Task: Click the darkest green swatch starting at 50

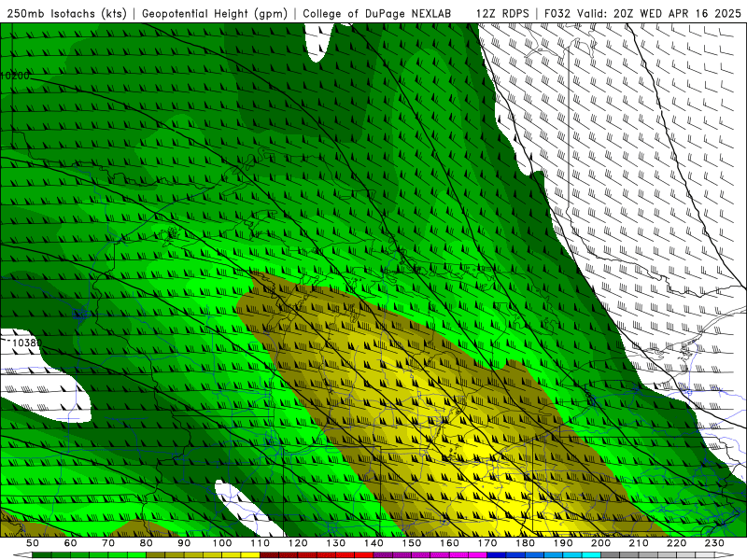Action: (x=41, y=554)
